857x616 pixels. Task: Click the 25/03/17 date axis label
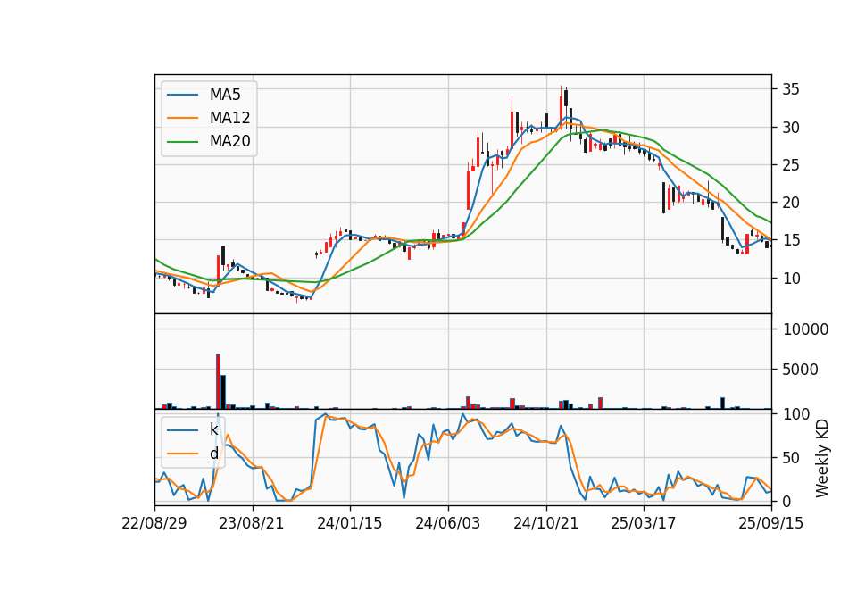pos(644,523)
